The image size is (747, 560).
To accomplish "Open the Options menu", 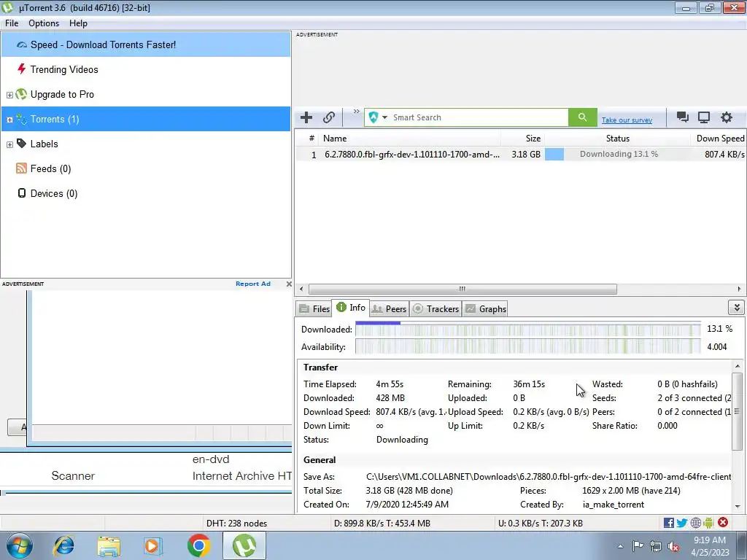I will coord(44,23).
